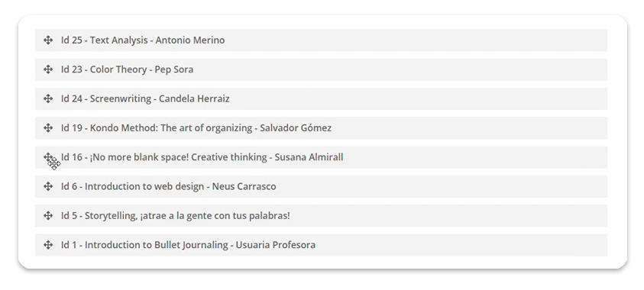Click the drag icon beside Id 6 web design
Image resolution: width=644 pixels, height=290 pixels.
(48, 186)
